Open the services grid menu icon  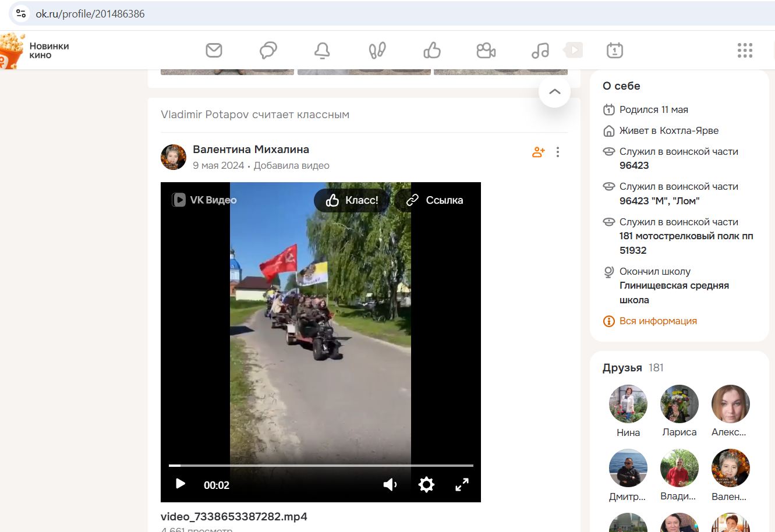click(x=745, y=50)
